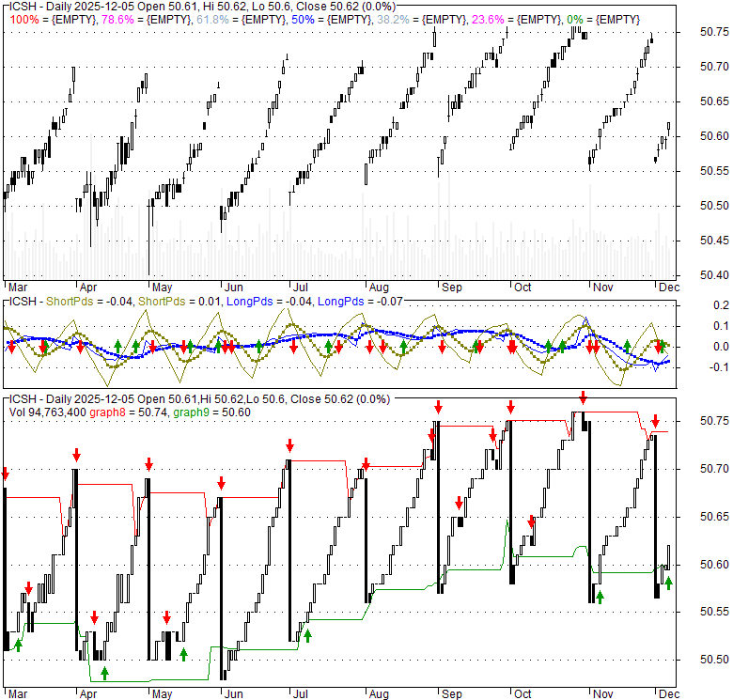This screenshot has width=733, height=700.
Task: Click the LongPds = -0.07 indicator legend
Action: click(361, 302)
